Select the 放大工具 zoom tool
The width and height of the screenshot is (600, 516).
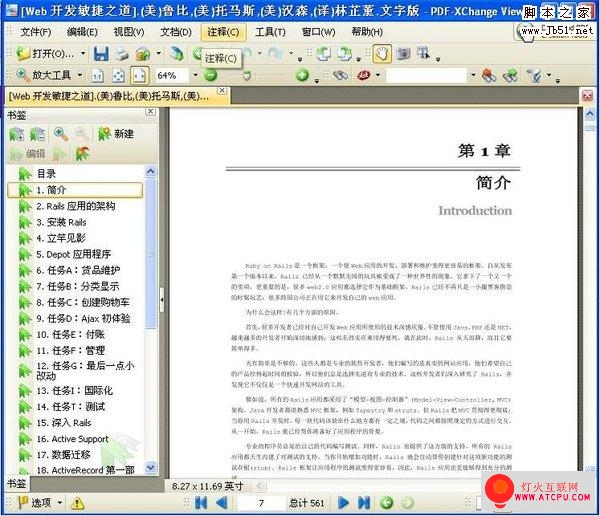pos(43,75)
